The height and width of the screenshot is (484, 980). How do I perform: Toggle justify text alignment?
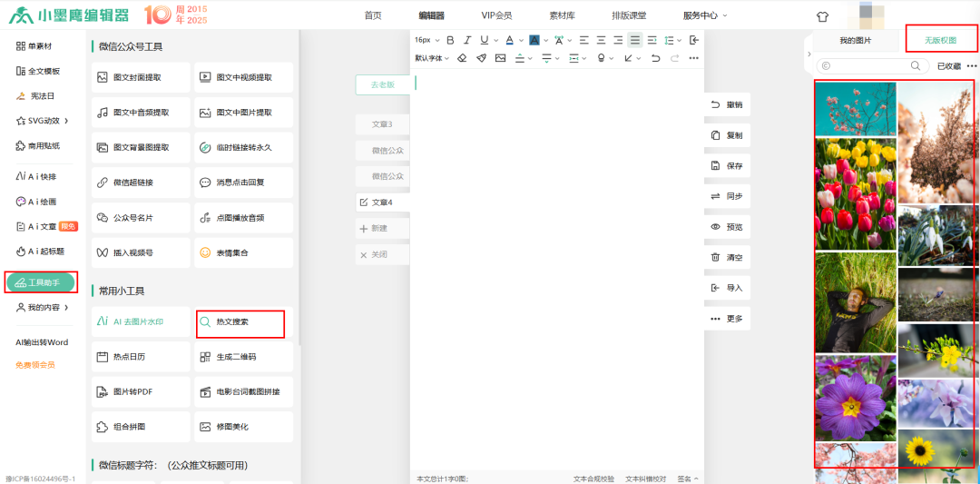[x=635, y=40]
